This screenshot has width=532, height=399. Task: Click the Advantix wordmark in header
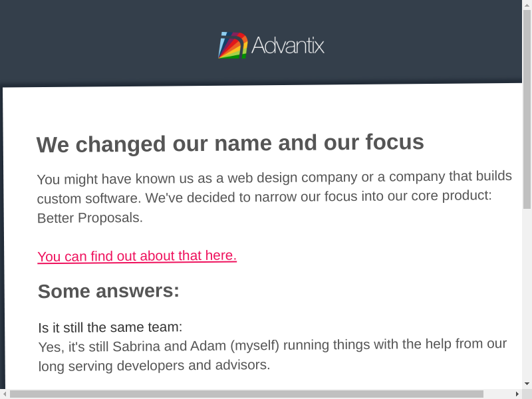coord(288,45)
